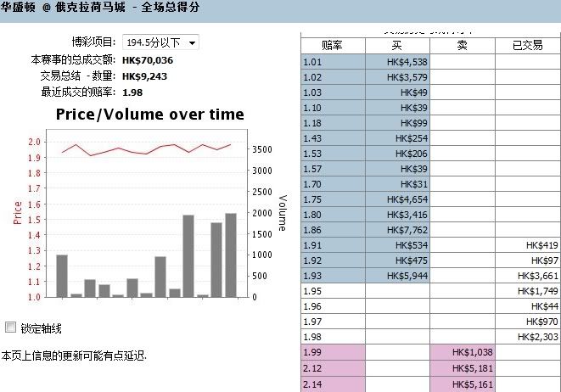Click the 卖 column header
Viewport: 561px width, 392px height.
[x=462, y=45]
